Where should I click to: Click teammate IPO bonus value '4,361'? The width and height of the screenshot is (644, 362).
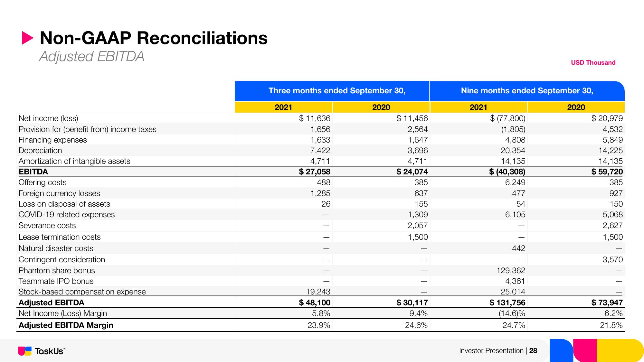click(515, 281)
